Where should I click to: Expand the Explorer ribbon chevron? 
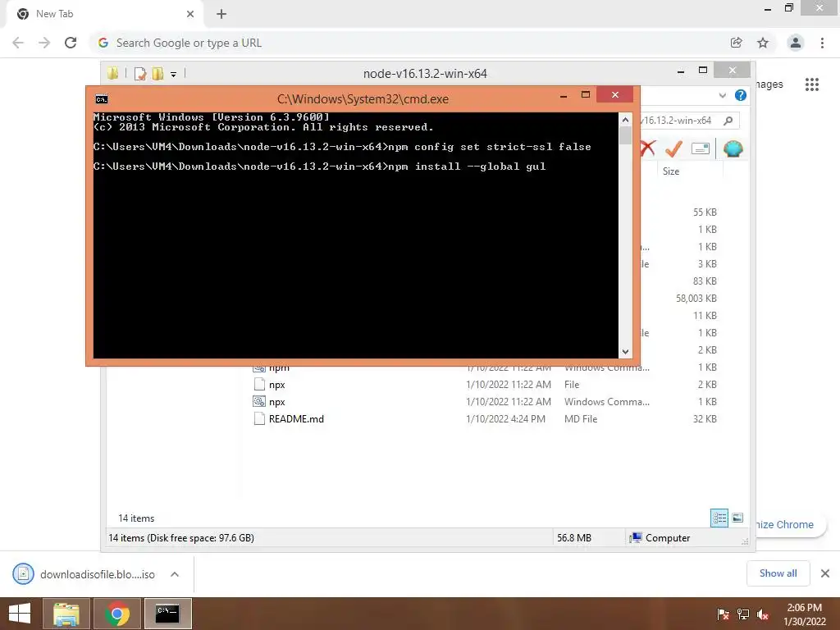pyautogui.click(x=722, y=95)
